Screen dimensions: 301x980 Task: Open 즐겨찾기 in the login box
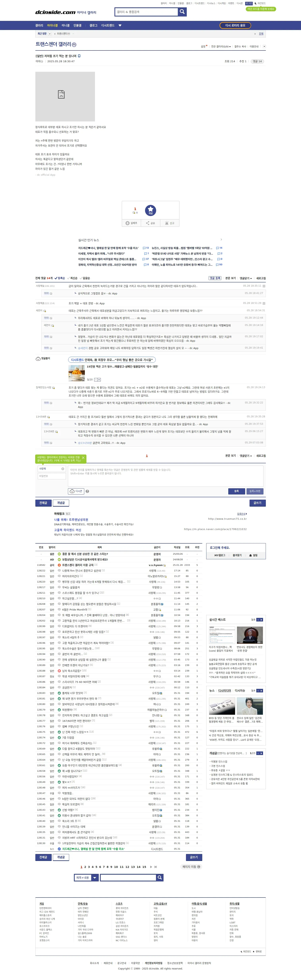[237, 555]
